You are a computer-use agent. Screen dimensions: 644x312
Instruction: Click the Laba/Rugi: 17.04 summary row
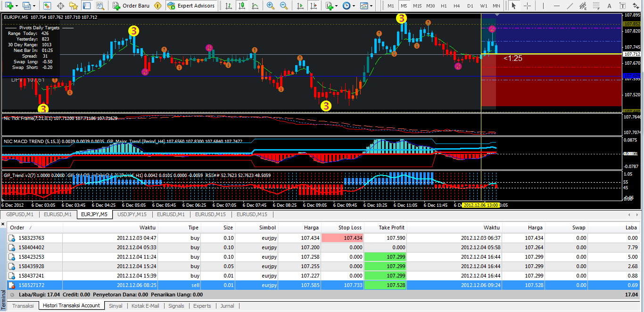323,295
